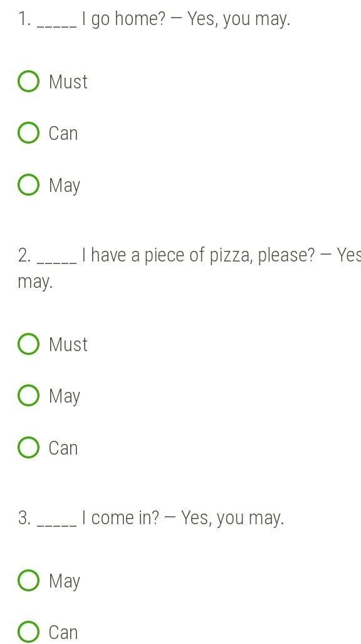This screenshot has width=361, height=644.
Task: Select Must radio button for question 1
Action: click(x=29, y=82)
